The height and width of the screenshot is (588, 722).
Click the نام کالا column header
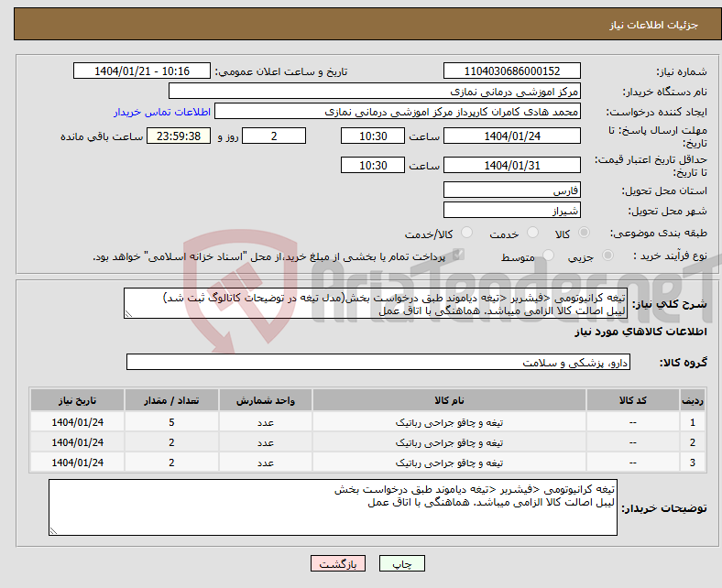pos(449,400)
